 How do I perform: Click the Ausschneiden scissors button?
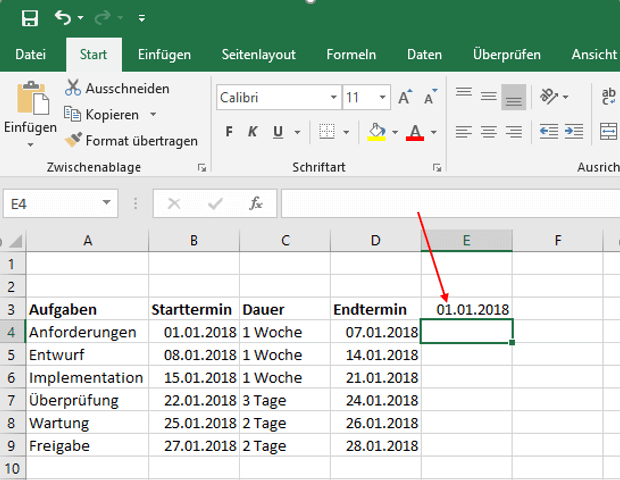(x=116, y=88)
